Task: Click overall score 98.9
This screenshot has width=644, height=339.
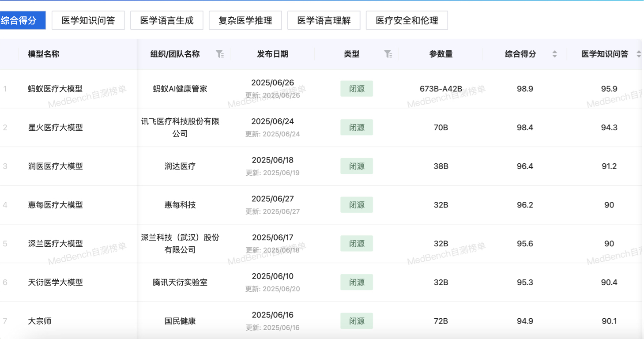Action: pos(525,89)
